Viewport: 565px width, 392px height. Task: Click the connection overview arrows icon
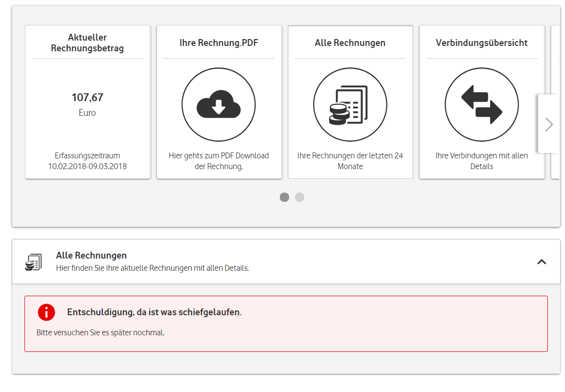tap(481, 105)
